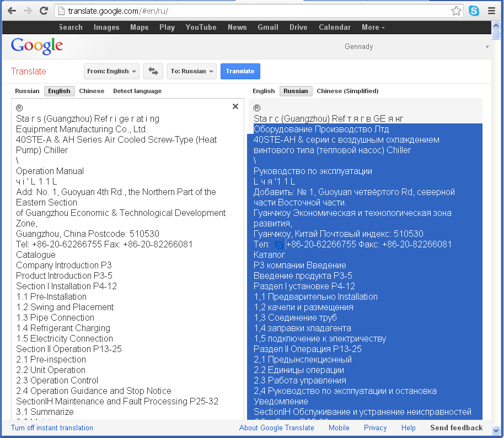Screen dimensions: 504x438
Task: Open the Skype extension icon
Action: [x=474, y=11]
